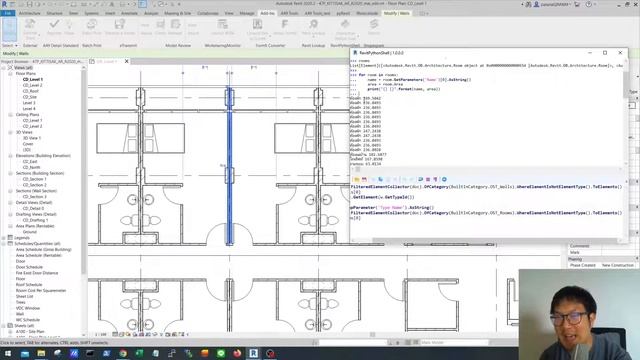Collapse the Floor Plans node
640x360 pixels.
pyautogui.click(x=10, y=73)
